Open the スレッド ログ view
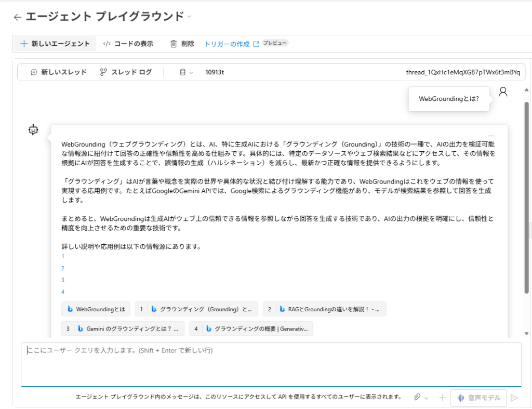 (126, 72)
